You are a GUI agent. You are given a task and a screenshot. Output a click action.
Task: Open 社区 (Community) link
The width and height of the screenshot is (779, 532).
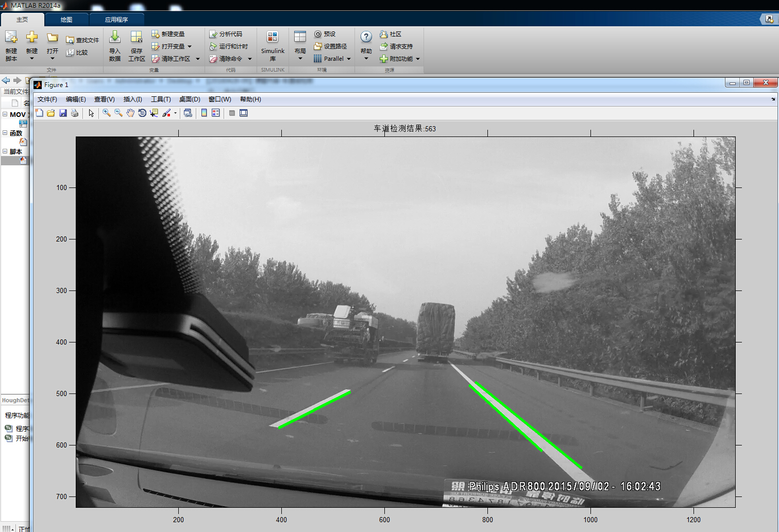coord(391,34)
